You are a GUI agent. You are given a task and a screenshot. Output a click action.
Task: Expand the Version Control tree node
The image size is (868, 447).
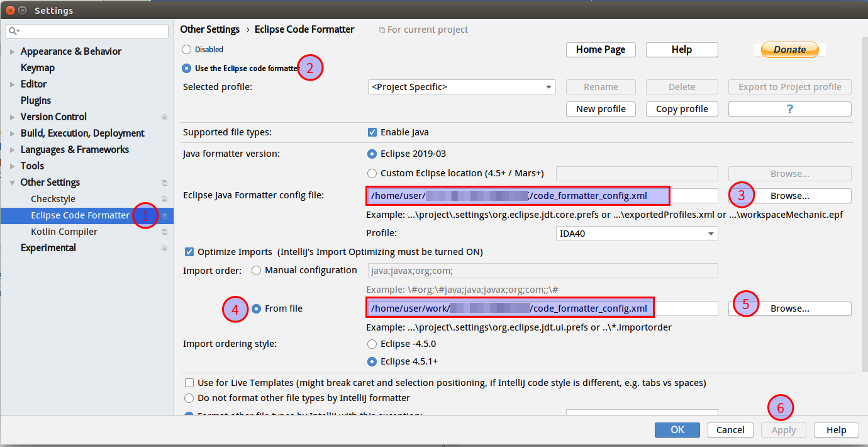tap(12, 117)
